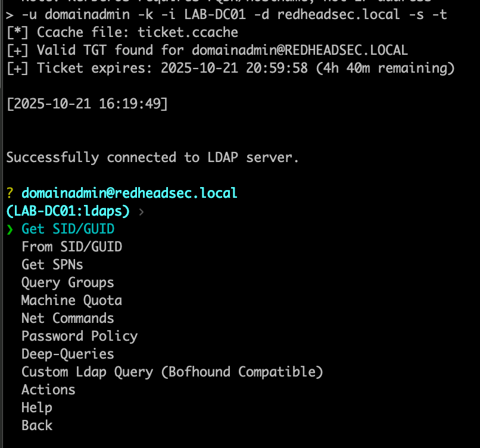Select Machine Quota from the list

(71, 300)
